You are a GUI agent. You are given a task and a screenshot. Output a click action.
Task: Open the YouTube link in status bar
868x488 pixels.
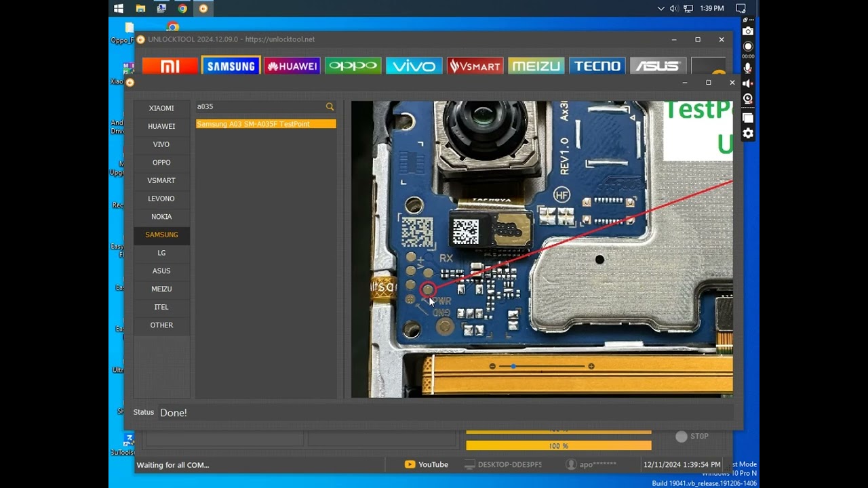click(427, 464)
